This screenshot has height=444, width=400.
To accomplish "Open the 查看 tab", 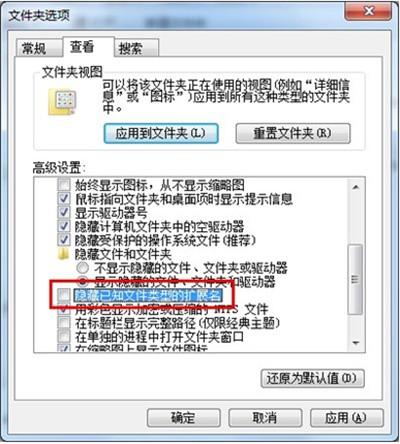I will click(82, 47).
